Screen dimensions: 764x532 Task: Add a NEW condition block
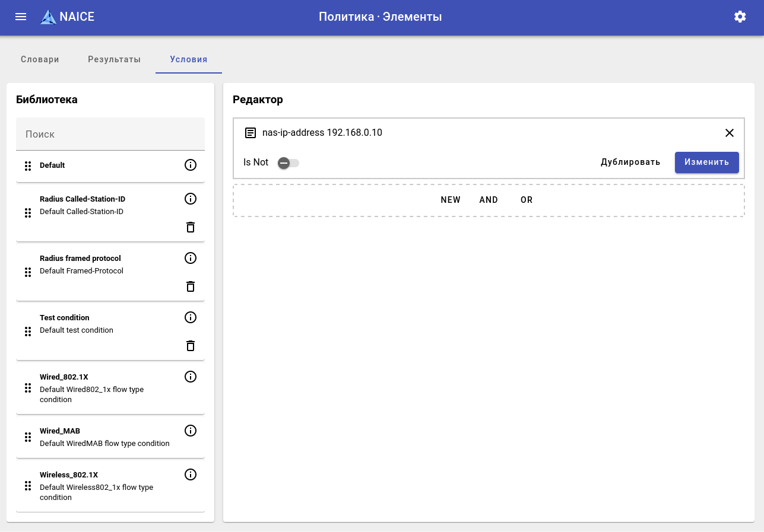tap(451, 200)
